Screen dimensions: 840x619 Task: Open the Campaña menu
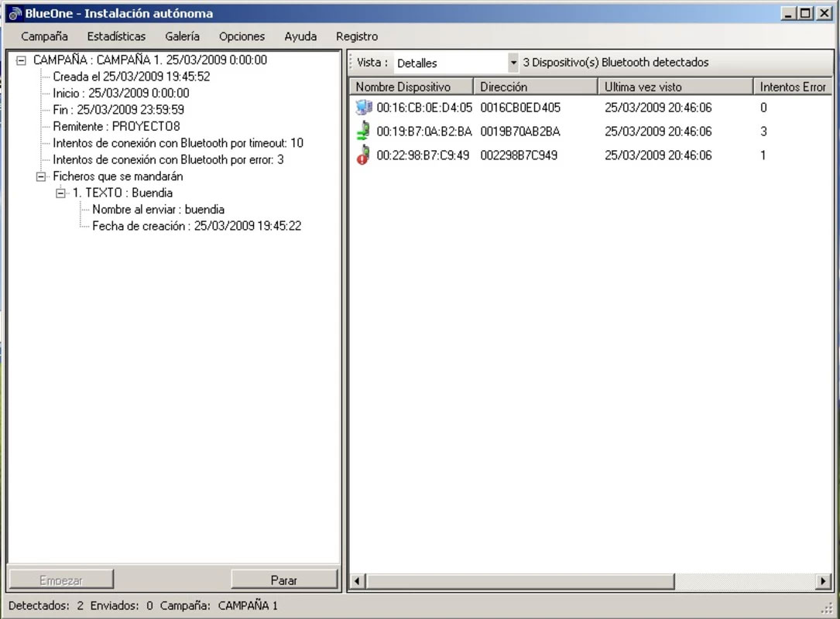pos(44,36)
